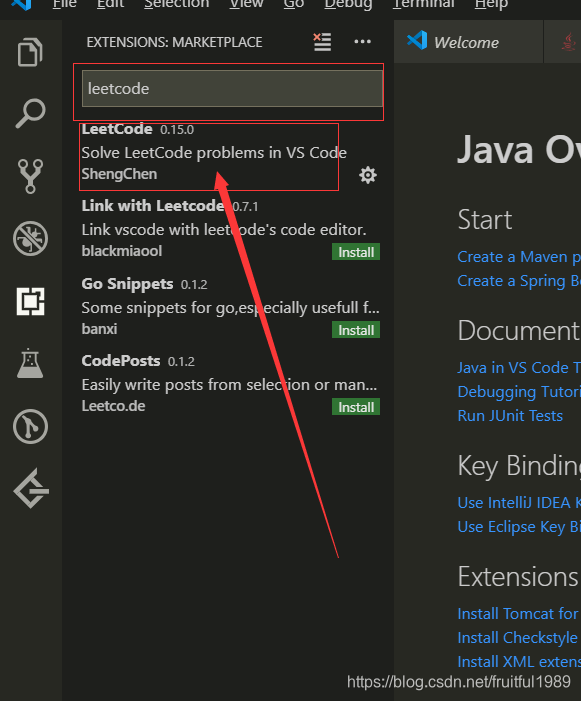Install the Link with Leetcode extension

pyautogui.click(x=356, y=252)
